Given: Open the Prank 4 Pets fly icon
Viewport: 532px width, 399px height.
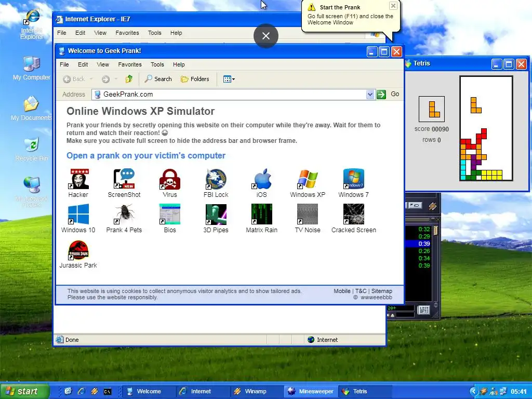Looking at the screenshot, I should [124, 219].
